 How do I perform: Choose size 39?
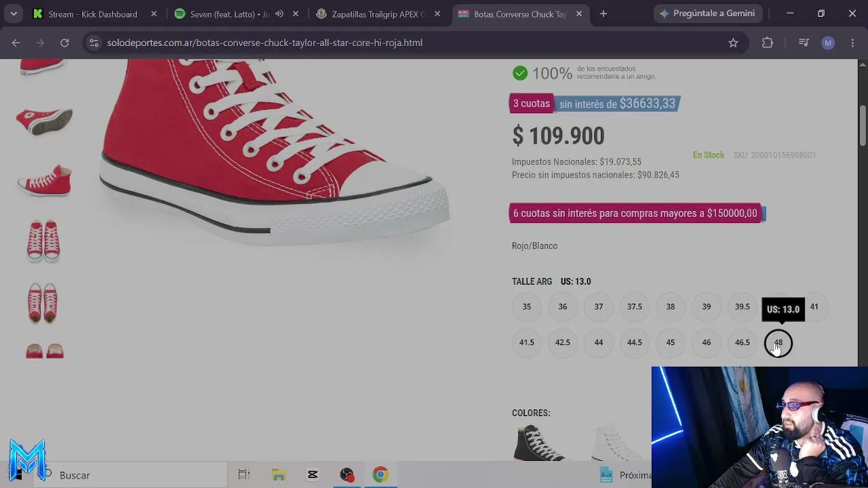pos(707,307)
